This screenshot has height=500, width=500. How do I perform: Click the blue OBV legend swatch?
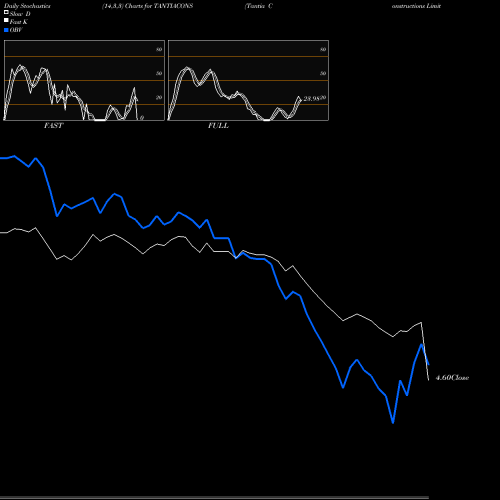(x=6, y=30)
